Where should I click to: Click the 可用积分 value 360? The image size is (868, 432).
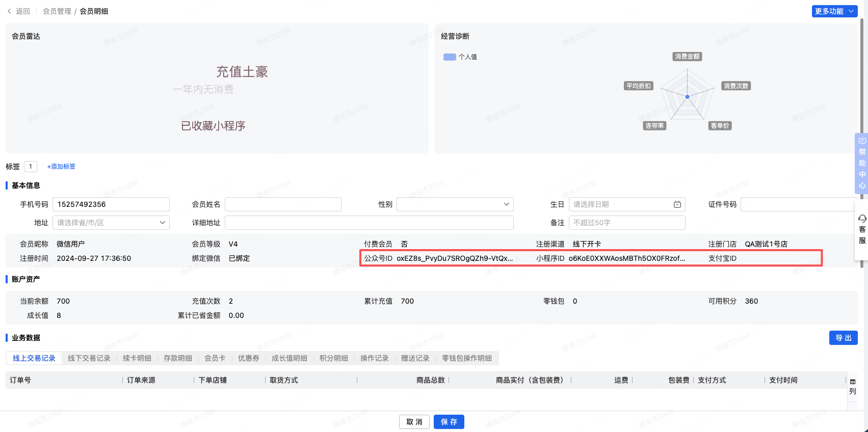751,301
